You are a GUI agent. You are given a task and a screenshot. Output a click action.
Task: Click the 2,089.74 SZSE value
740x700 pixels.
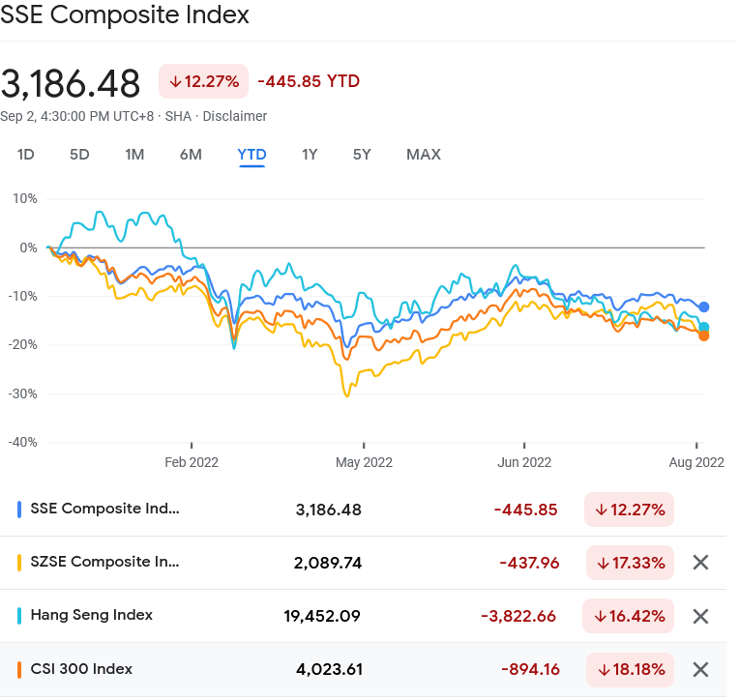[x=328, y=563]
